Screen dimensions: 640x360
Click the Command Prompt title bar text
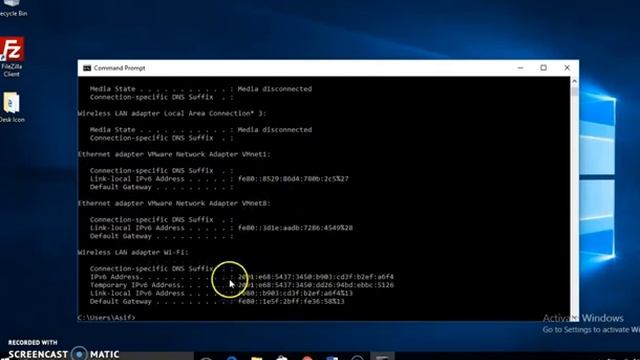[119, 68]
